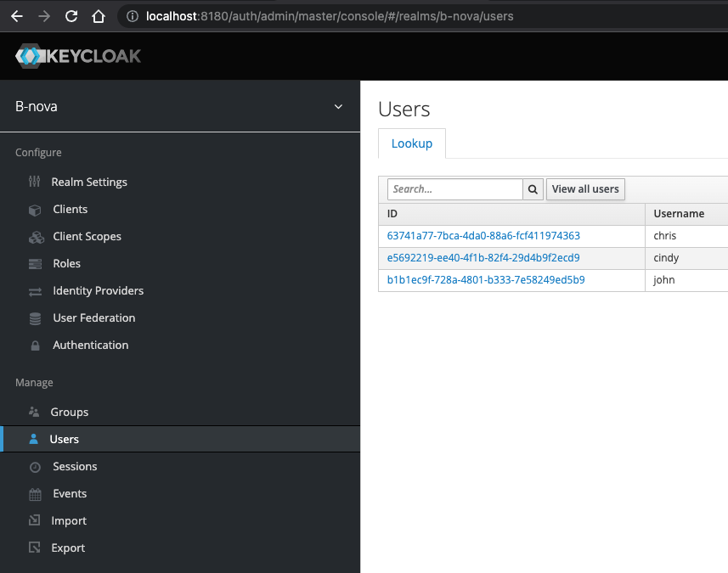Select the Lookup tab
Image resolution: width=728 pixels, height=573 pixels.
[412, 143]
